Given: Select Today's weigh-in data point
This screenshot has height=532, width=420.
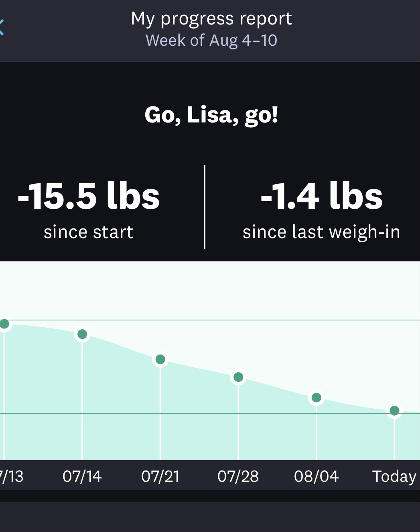Looking at the screenshot, I should tap(394, 410).
